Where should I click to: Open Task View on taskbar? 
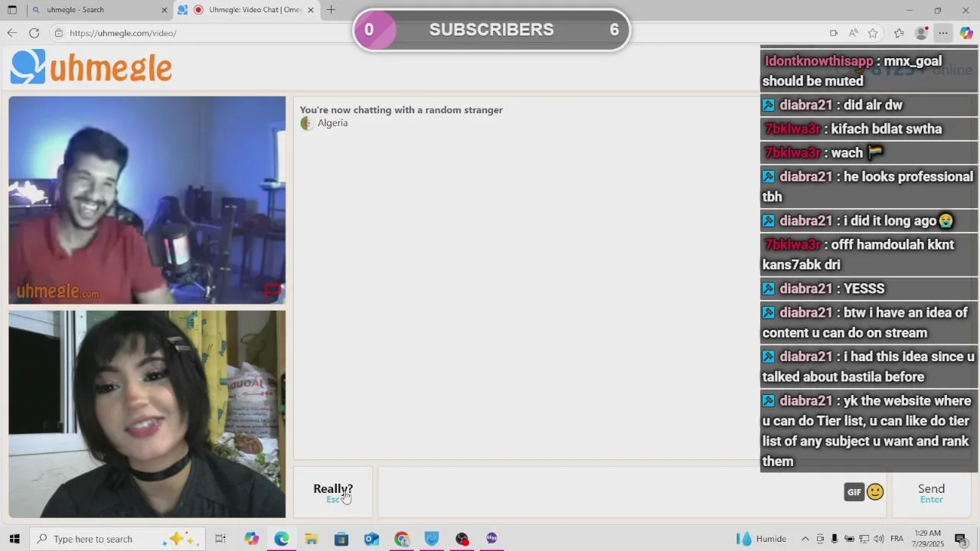coord(220,539)
